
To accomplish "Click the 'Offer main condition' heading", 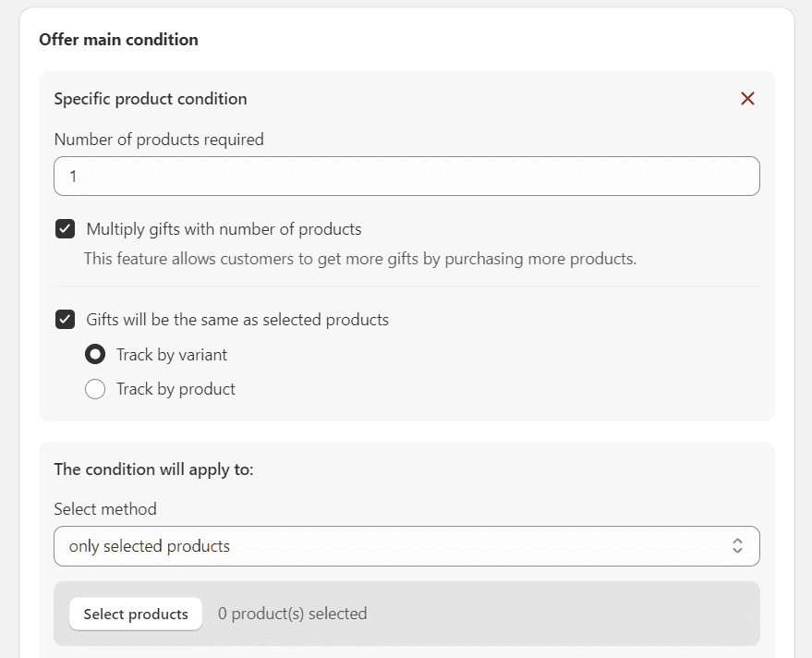I will 118,40.
